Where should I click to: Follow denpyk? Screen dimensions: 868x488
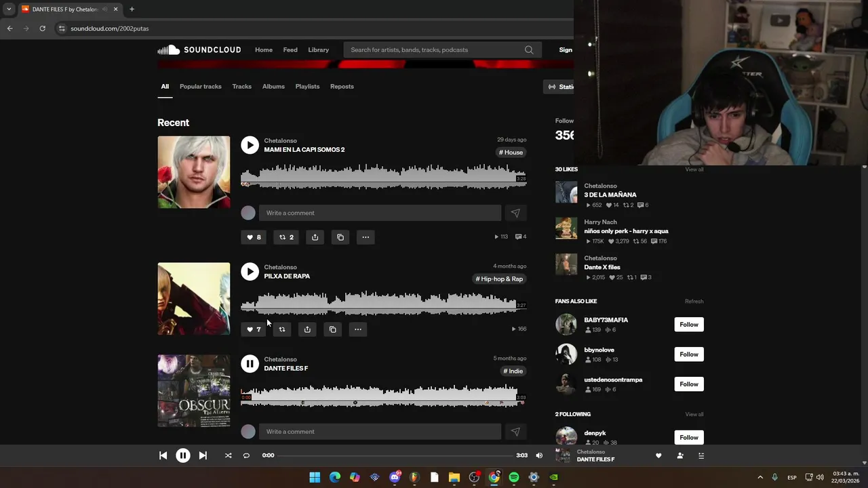click(x=689, y=438)
